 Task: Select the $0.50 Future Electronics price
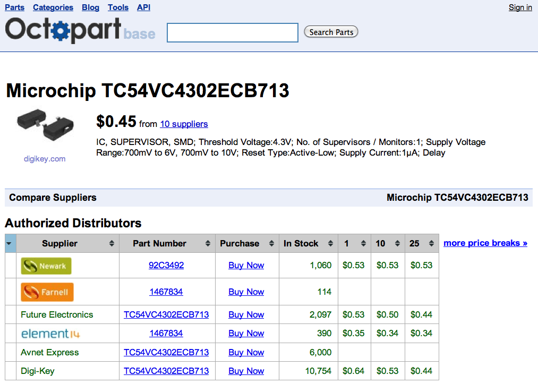point(387,315)
